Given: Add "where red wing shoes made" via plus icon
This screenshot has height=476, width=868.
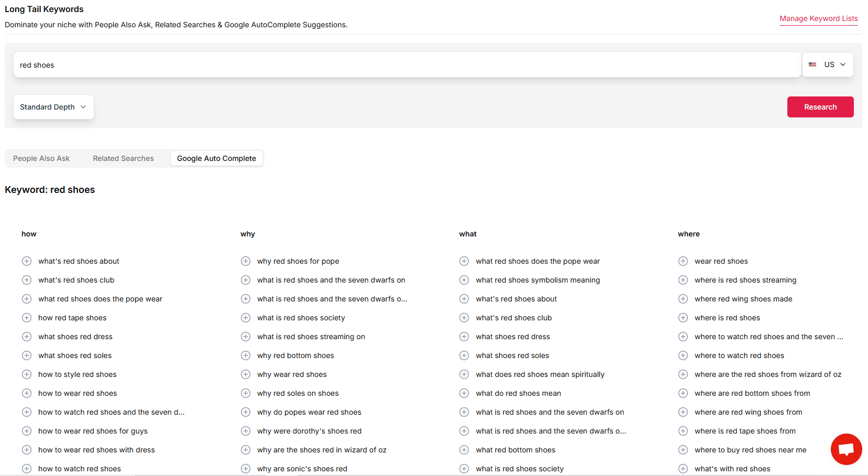Looking at the screenshot, I should click(x=683, y=299).
